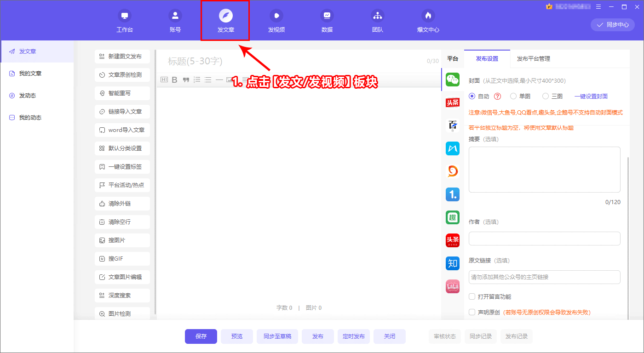This screenshot has height=353, width=644.
Task: Select the Sohu platform icon
Action: (453, 171)
